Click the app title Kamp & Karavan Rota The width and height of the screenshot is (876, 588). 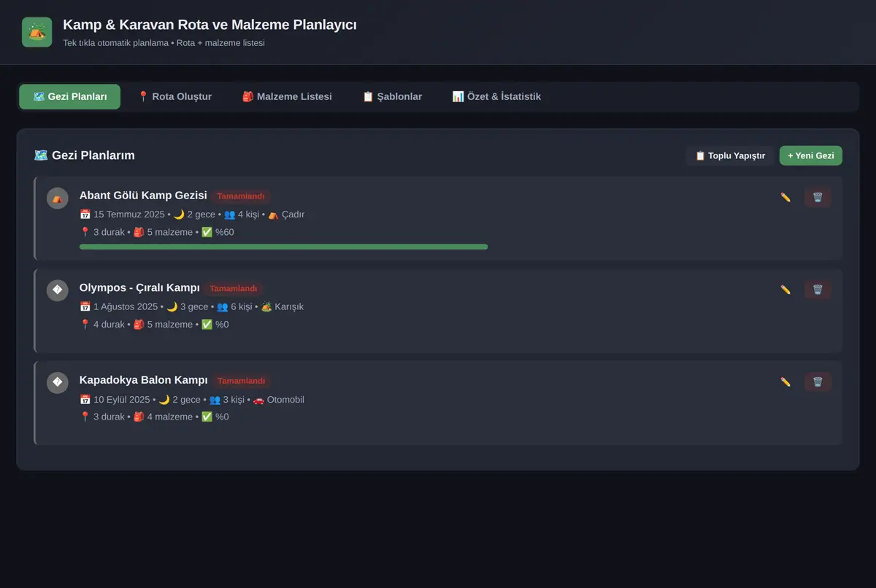210,25
